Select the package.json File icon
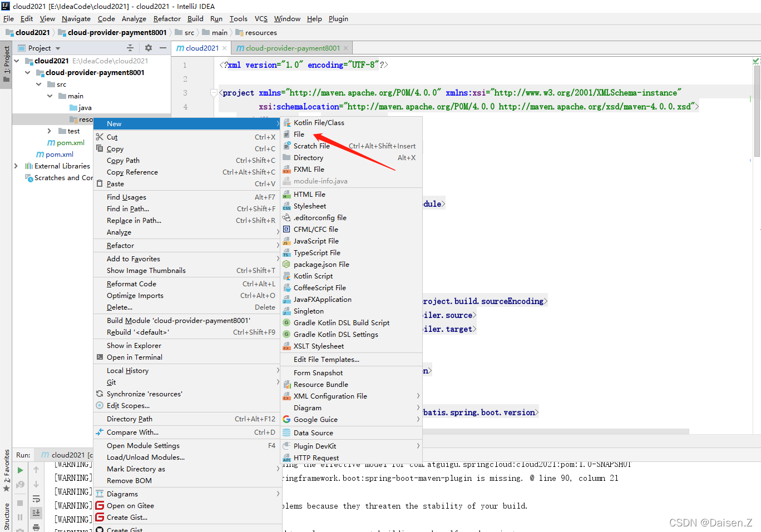This screenshot has width=761, height=532. [x=286, y=265]
